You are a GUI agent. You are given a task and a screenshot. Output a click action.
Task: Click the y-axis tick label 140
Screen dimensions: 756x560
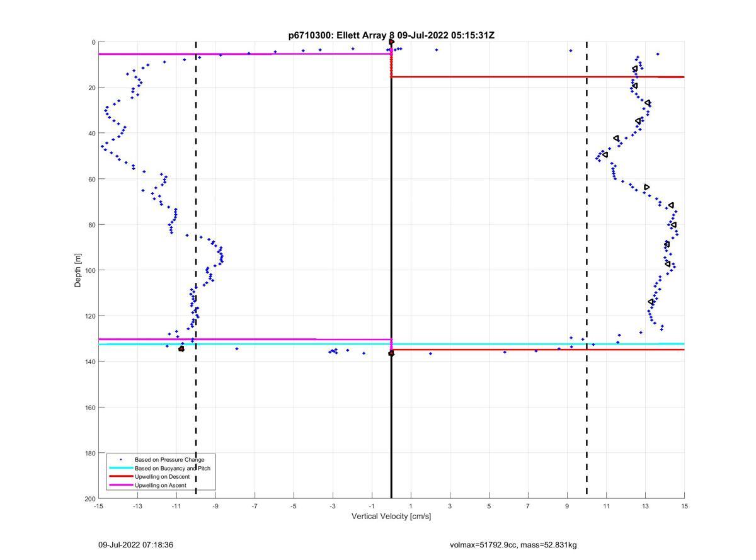click(x=89, y=362)
